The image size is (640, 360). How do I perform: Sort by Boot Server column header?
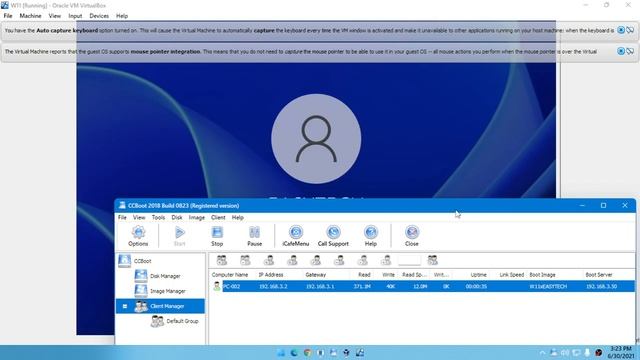pos(599,275)
